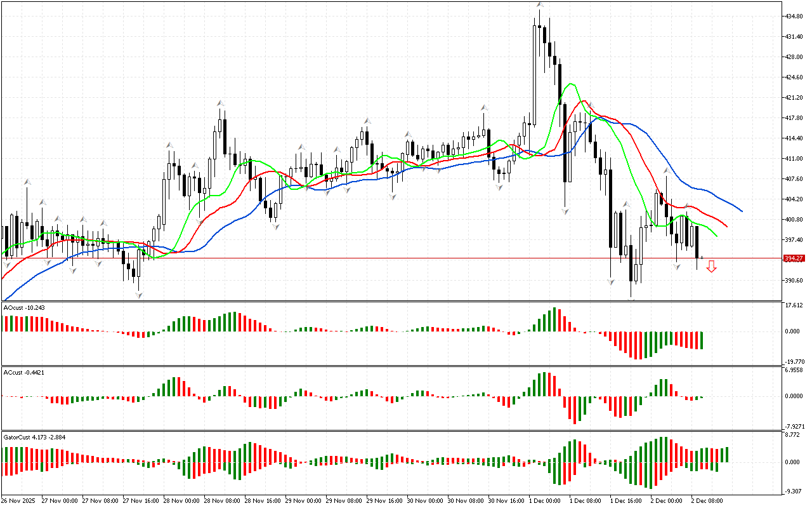The height and width of the screenshot is (508, 812).
Task: Click the fractal arrow above the 28 Nov 08:00 high
Action: (x=220, y=102)
